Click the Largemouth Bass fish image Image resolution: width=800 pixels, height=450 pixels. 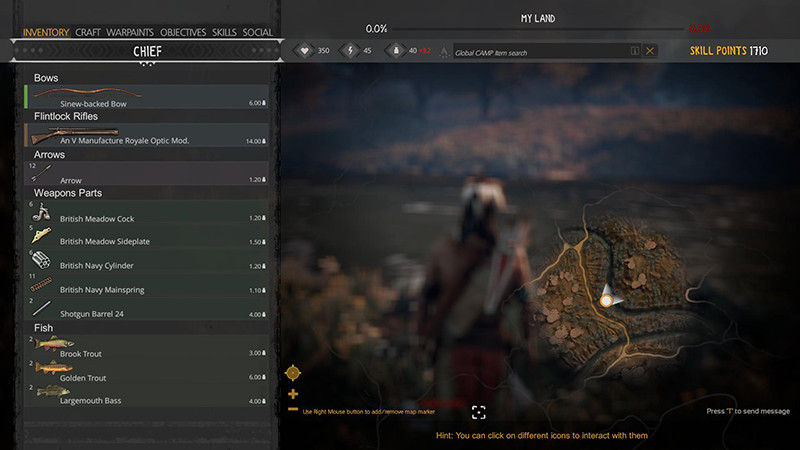point(53,391)
